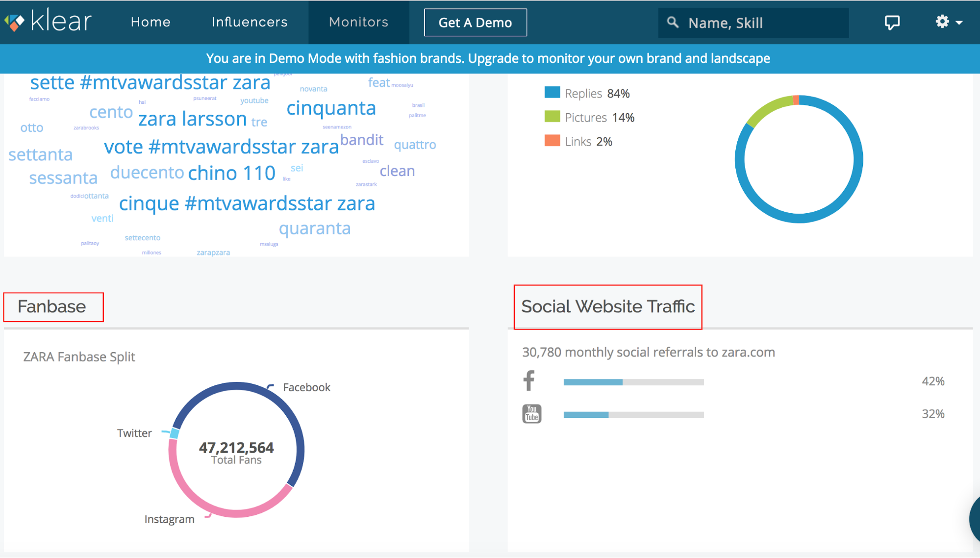Click the Replies 84% legend label

[597, 94]
